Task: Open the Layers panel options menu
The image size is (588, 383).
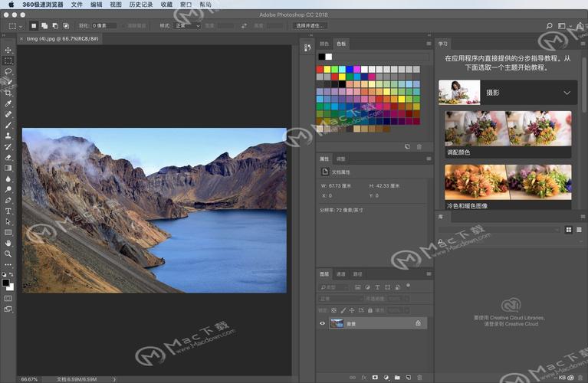Action: click(428, 273)
